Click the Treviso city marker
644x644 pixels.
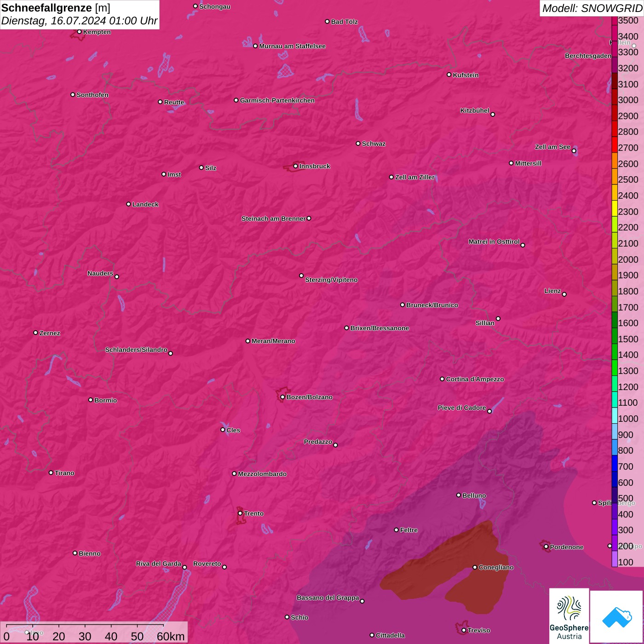pos(464,630)
